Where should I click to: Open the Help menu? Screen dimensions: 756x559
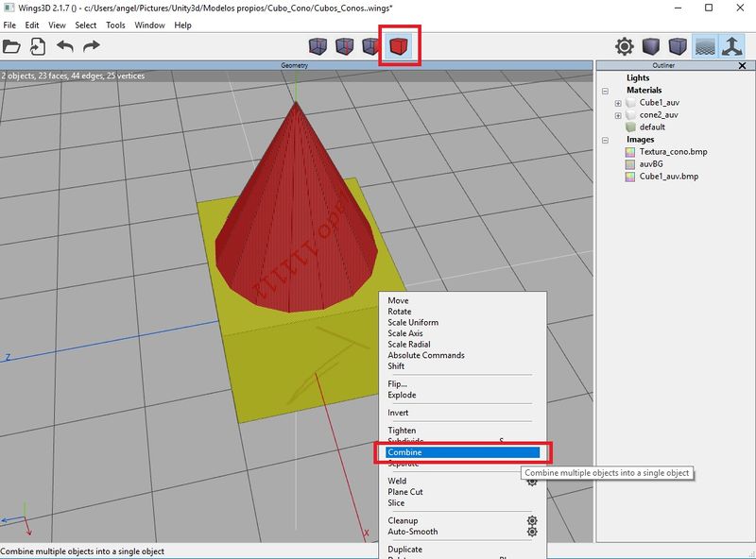coord(182,25)
